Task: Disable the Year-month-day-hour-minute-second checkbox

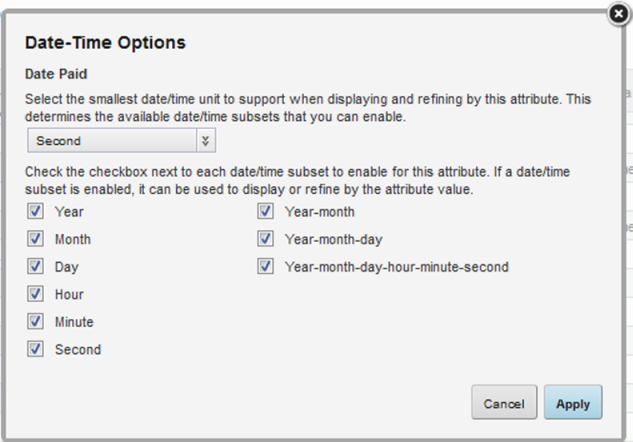Action: pyautogui.click(x=265, y=267)
